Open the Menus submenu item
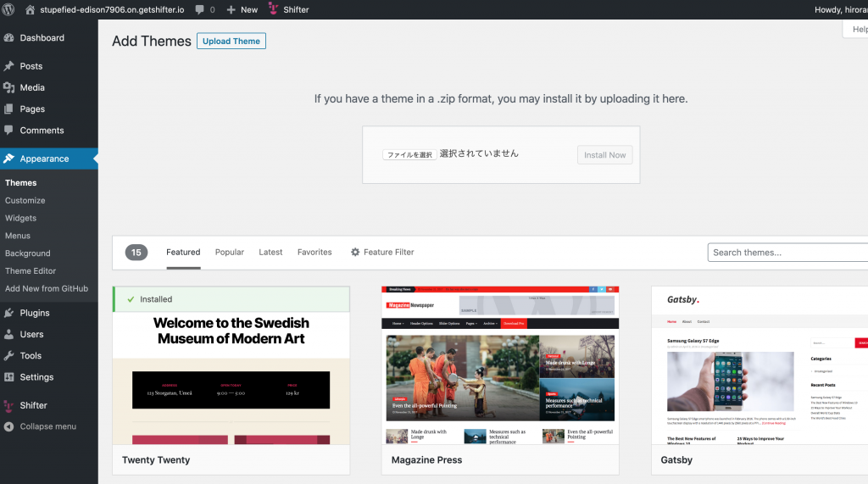The width and height of the screenshot is (868, 484). click(x=18, y=236)
